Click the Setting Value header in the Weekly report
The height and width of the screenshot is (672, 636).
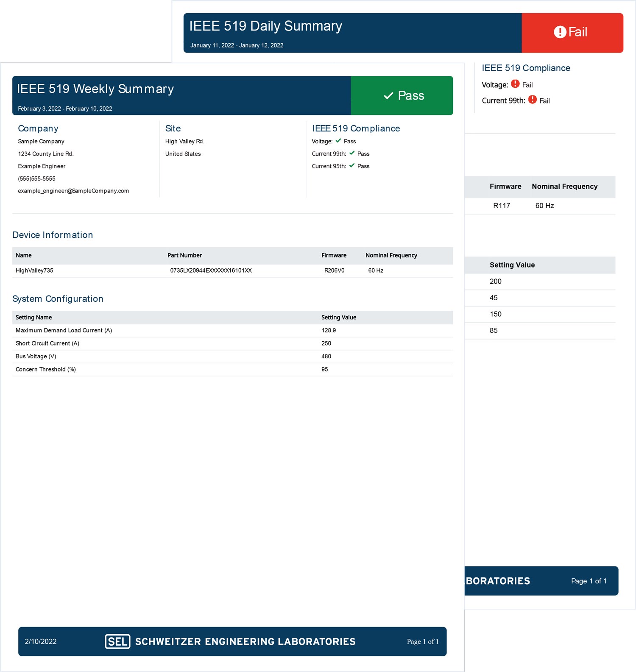[x=339, y=318]
